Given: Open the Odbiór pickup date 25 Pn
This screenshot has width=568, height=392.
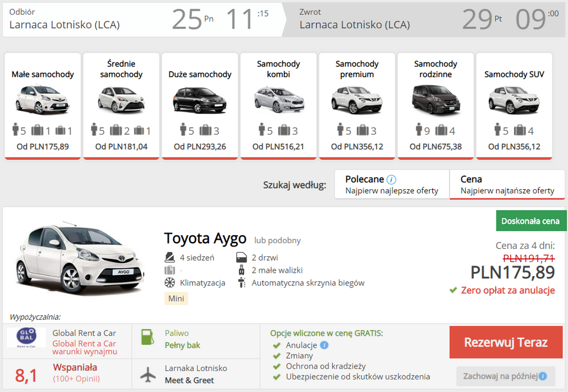Looking at the screenshot, I should click(x=193, y=19).
